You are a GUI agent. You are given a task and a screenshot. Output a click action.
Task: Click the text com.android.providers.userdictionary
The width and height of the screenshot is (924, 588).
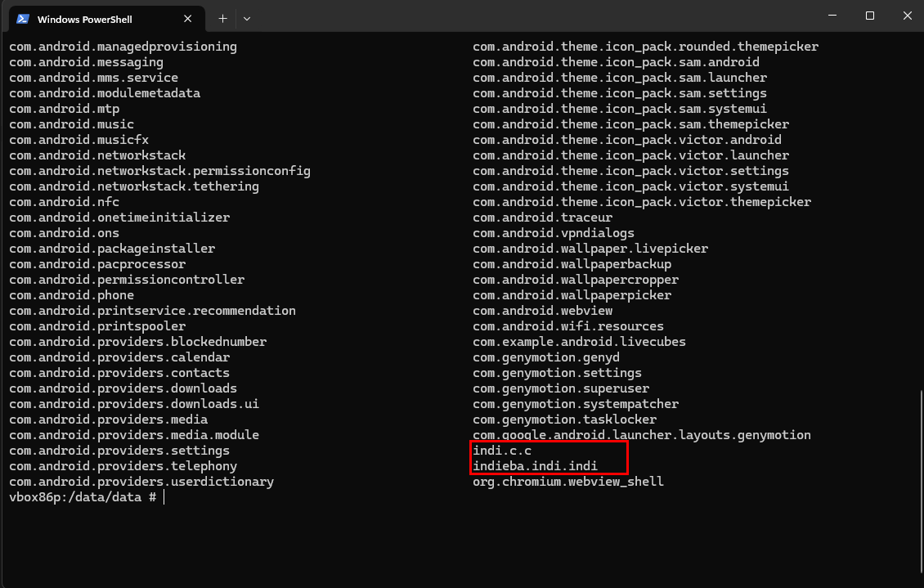click(141, 482)
